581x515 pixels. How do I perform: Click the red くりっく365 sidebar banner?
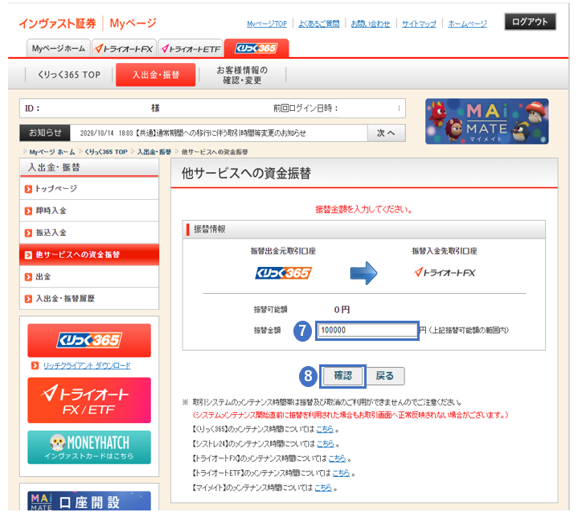click(89, 340)
